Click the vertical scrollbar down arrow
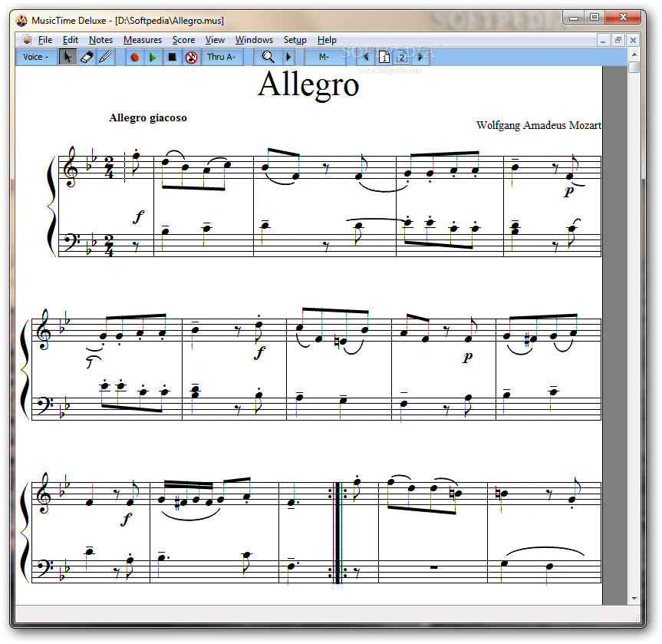The height and width of the screenshot is (644, 662). point(634,599)
